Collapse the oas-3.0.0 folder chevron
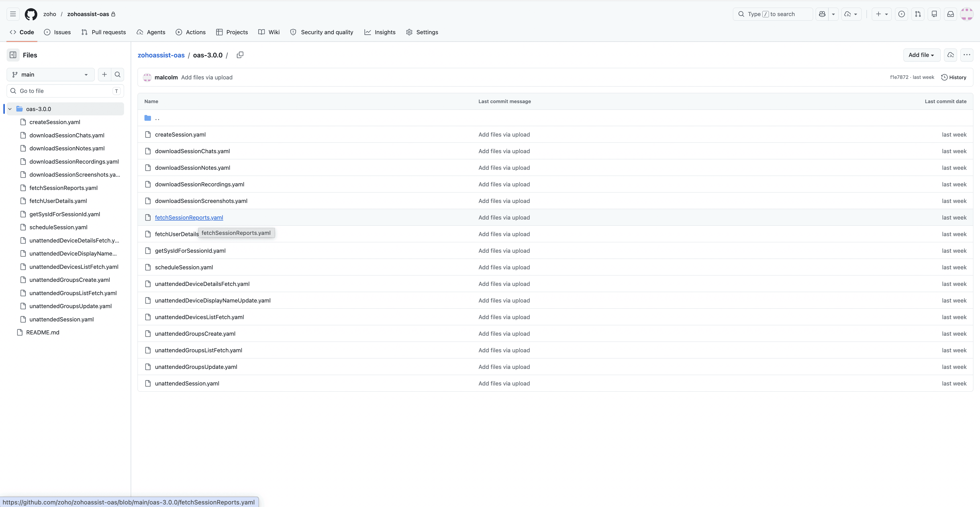Image resolution: width=980 pixels, height=507 pixels. 10,109
